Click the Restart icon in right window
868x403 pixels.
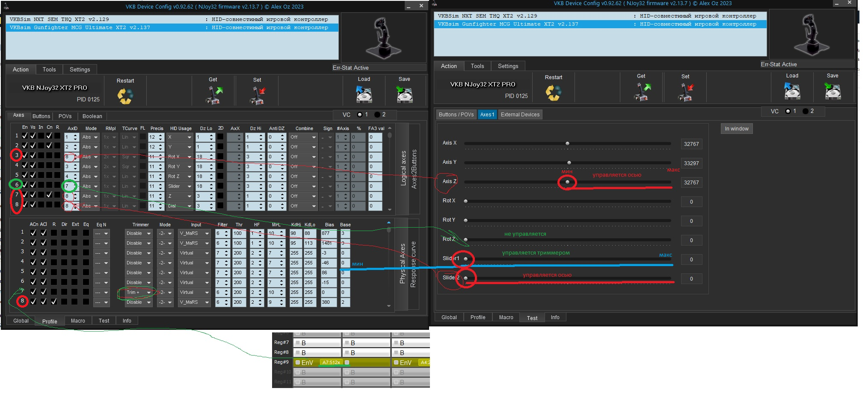tap(553, 92)
